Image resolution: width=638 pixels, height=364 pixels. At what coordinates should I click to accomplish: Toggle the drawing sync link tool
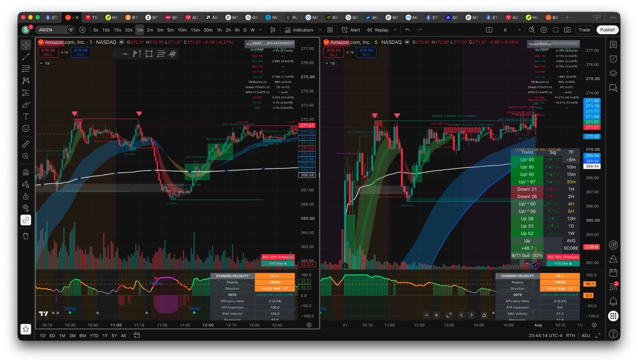click(26, 220)
